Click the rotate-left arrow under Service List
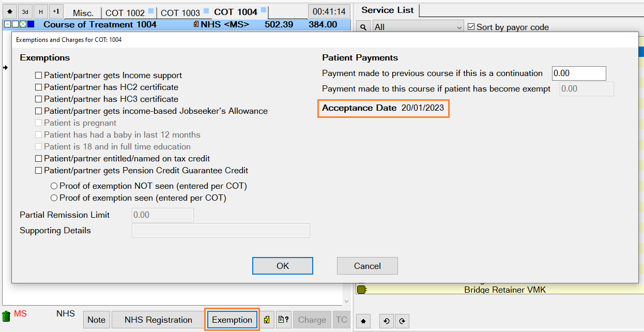Viewport: 644px width, 332px height. coord(386,321)
